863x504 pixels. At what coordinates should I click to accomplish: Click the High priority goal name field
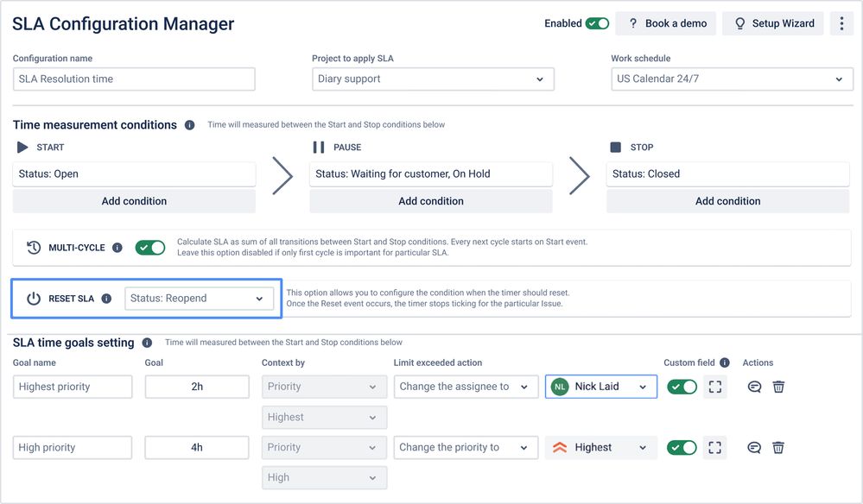tap(73, 447)
